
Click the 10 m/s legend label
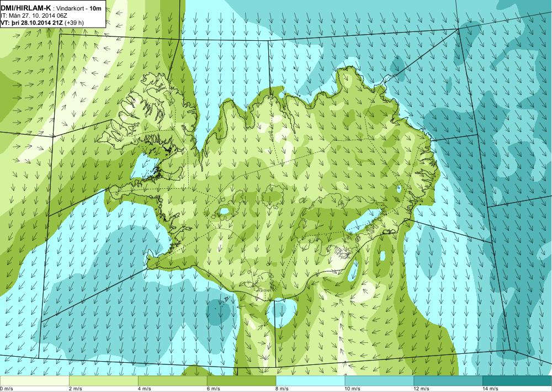coord(352,389)
